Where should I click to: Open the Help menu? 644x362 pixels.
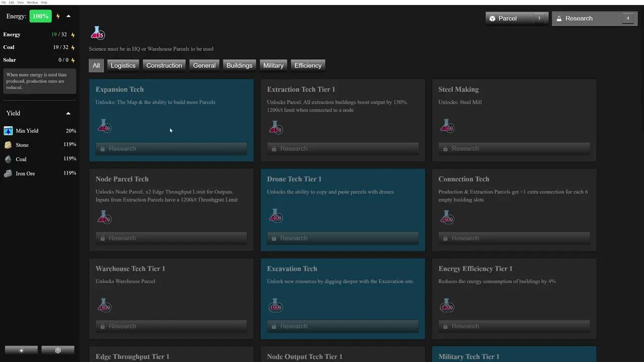[x=44, y=3]
